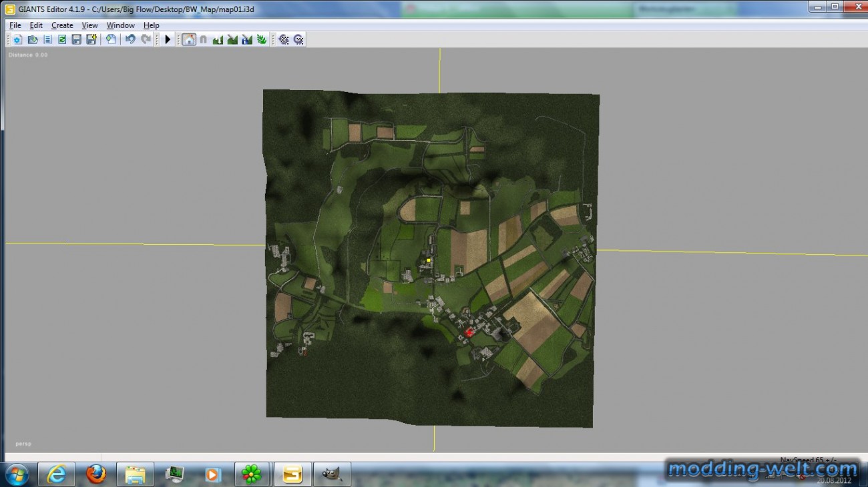Open Firefox from the taskbar
The image size is (868, 487).
coord(96,474)
